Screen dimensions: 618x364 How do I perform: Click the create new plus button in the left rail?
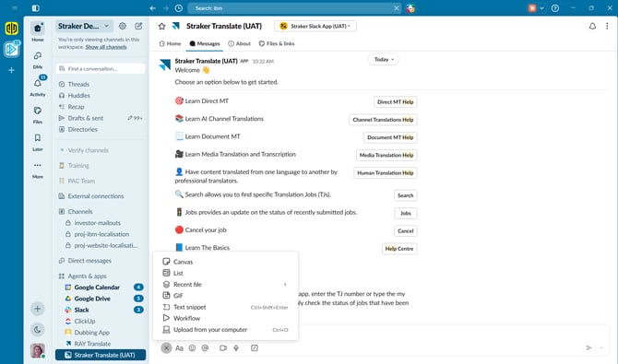38,309
